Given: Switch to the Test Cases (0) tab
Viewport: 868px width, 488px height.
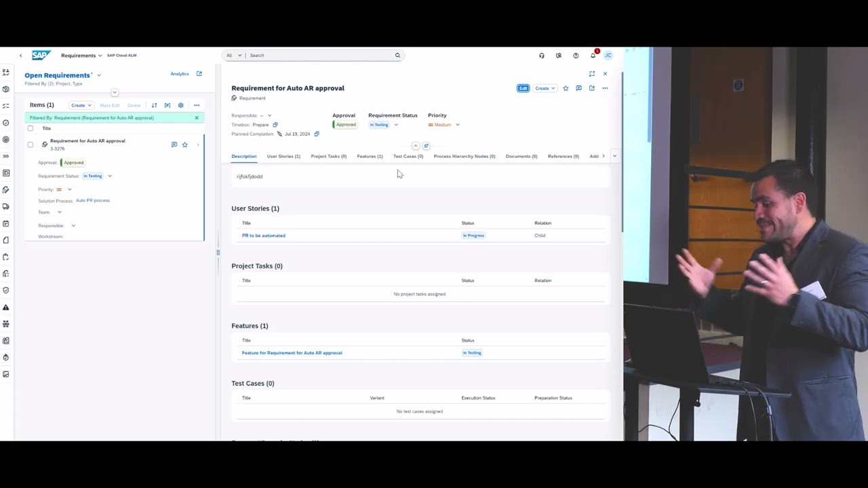Looking at the screenshot, I should point(408,157).
